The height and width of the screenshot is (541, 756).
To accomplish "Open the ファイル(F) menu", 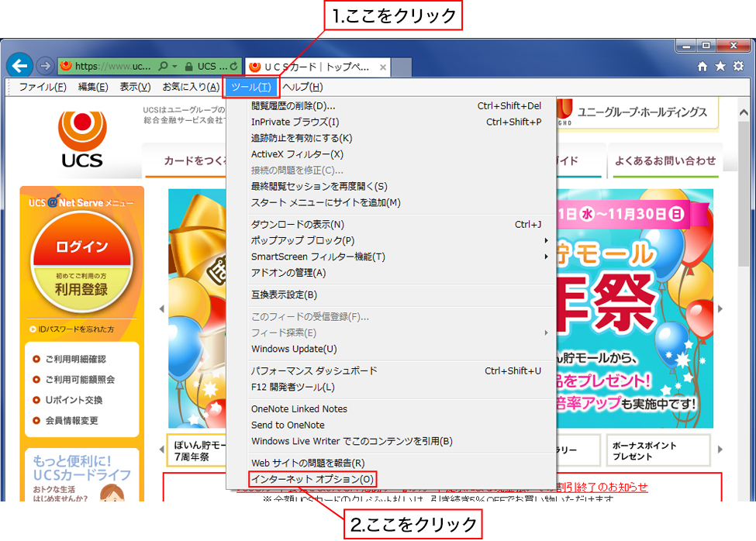I will [x=43, y=88].
